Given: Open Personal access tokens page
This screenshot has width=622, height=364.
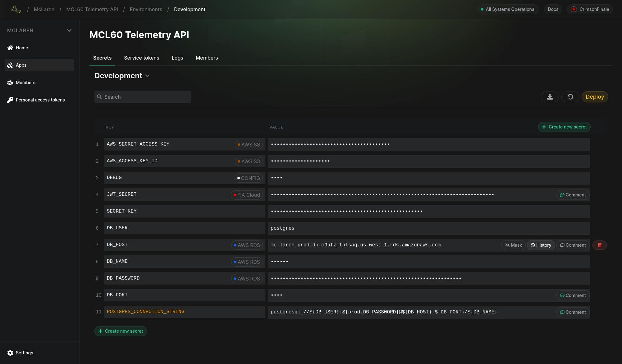Looking at the screenshot, I should pos(39,100).
